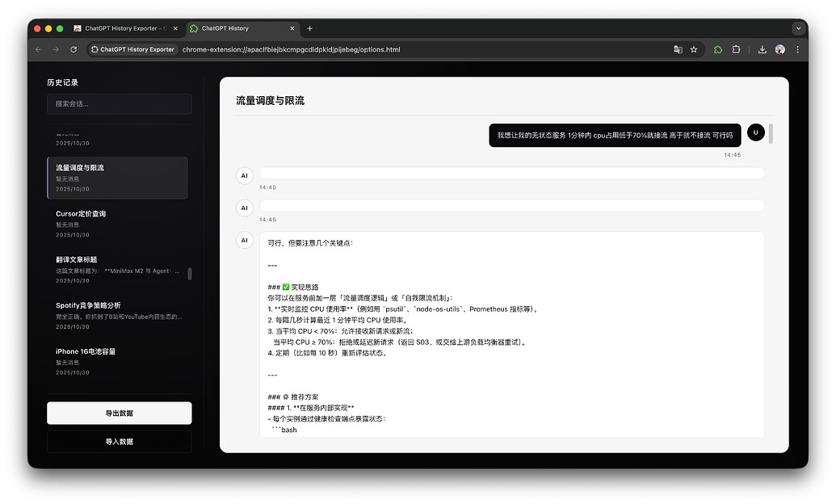Go forward with browser forward arrow
Viewport: 836px width, 504px height.
pyautogui.click(x=56, y=49)
